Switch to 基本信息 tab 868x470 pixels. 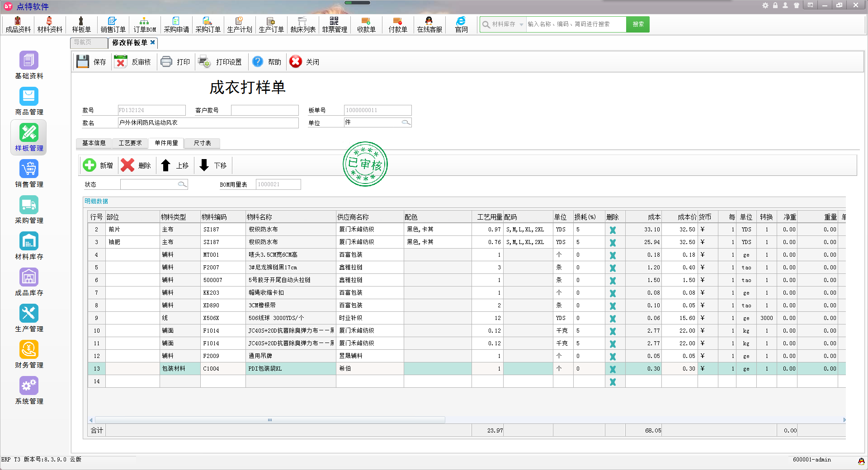pyautogui.click(x=94, y=143)
